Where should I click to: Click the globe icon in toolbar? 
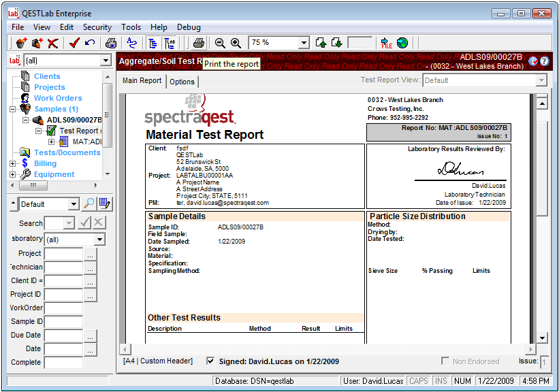402,43
